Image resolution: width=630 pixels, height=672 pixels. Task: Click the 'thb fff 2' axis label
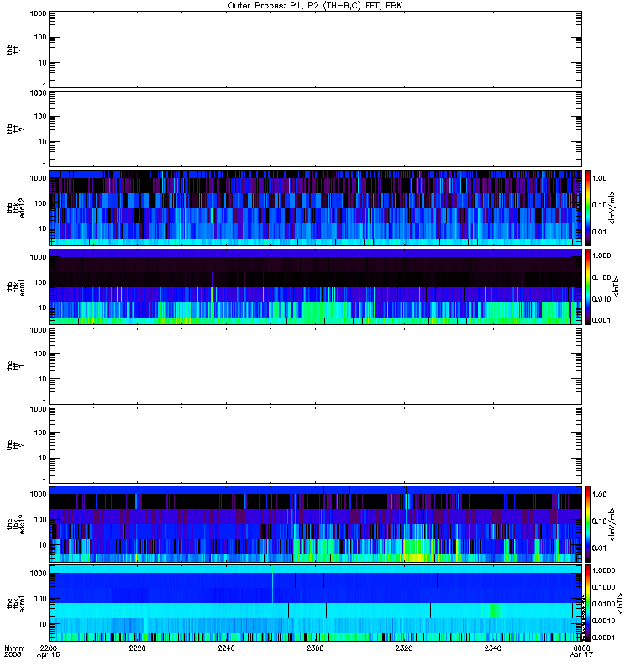[16, 129]
